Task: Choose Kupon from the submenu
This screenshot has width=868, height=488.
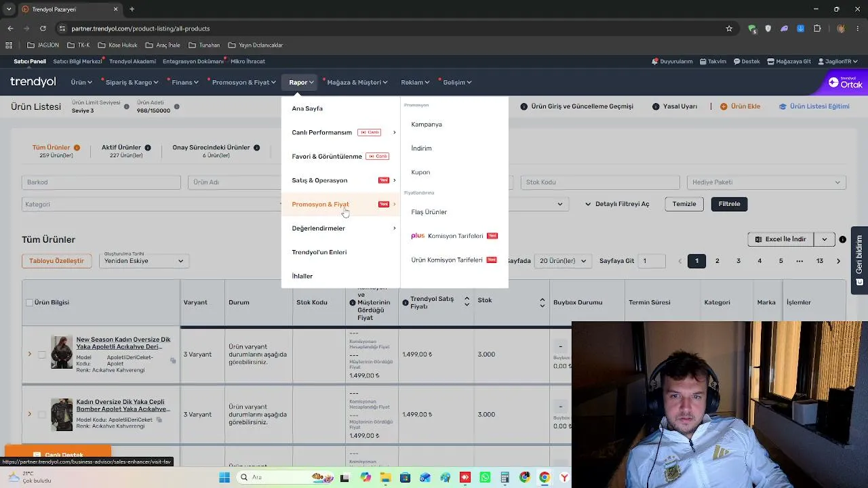Action: [x=420, y=172]
